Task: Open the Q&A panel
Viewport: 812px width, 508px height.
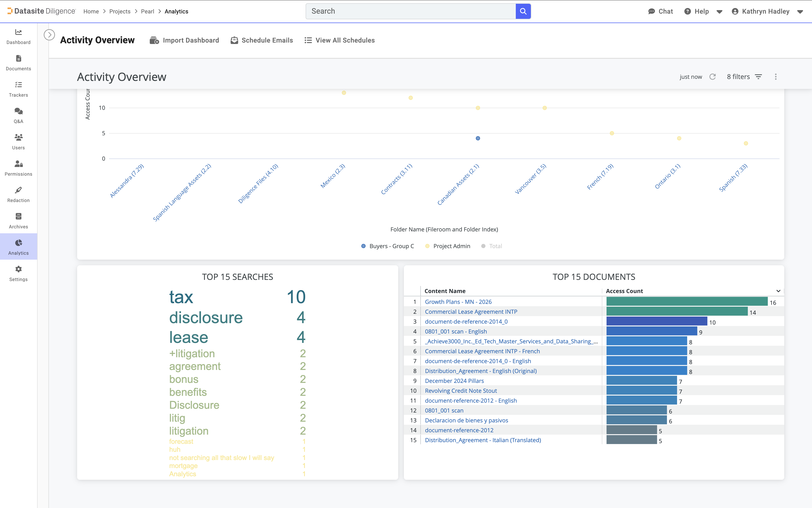Action: coord(19,115)
